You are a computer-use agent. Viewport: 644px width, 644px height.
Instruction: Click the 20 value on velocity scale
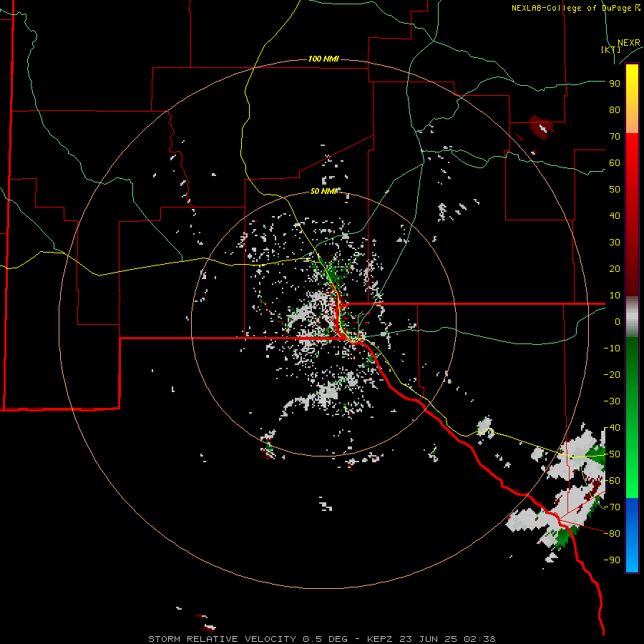click(x=615, y=269)
